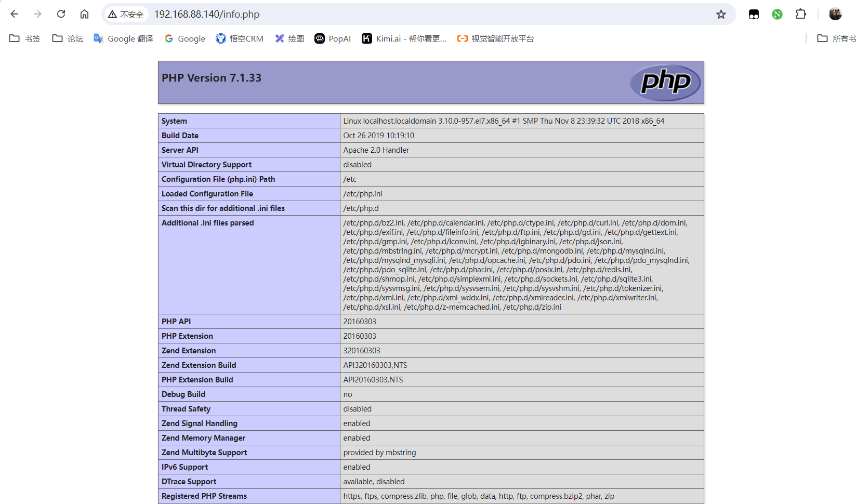Click the Zend Extension Build label
Image resolution: width=856 pixels, height=504 pixels.
199,365
